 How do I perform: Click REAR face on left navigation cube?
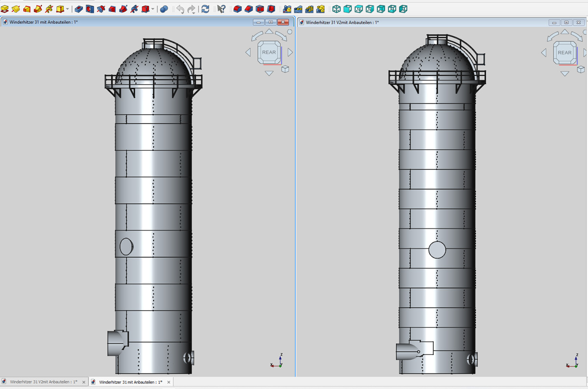coord(269,52)
